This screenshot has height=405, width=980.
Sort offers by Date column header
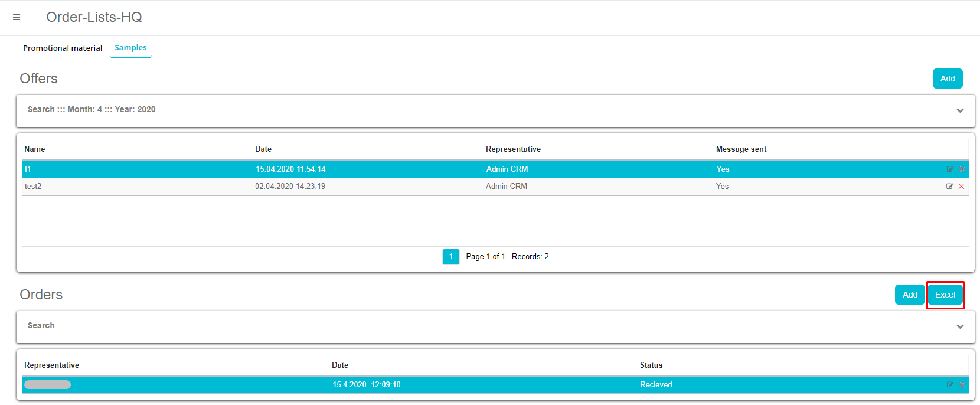(x=263, y=149)
